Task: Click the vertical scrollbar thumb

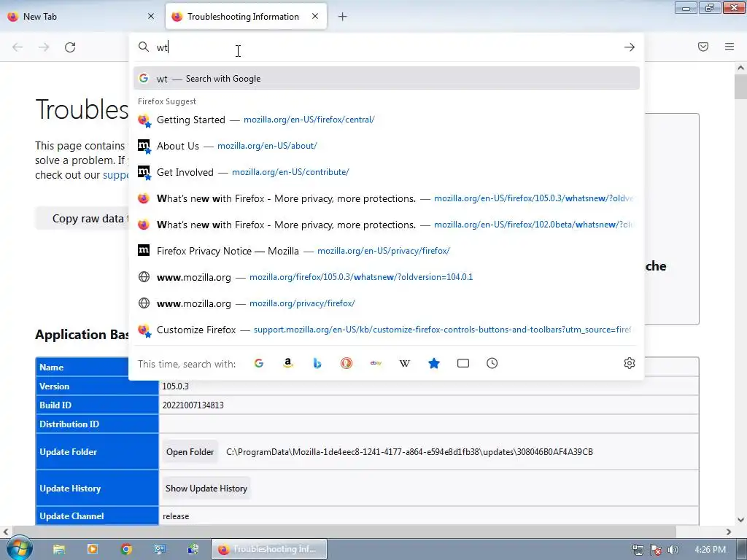Action: [740, 87]
